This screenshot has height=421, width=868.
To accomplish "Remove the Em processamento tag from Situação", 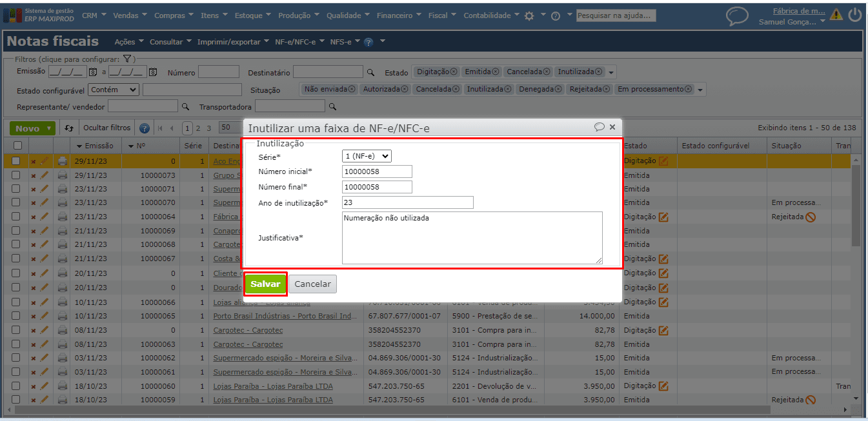I will [x=688, y=89].
